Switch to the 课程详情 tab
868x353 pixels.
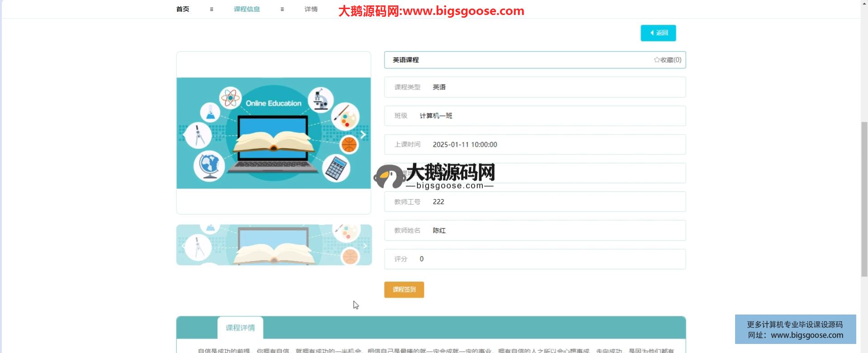coord(240,328)
